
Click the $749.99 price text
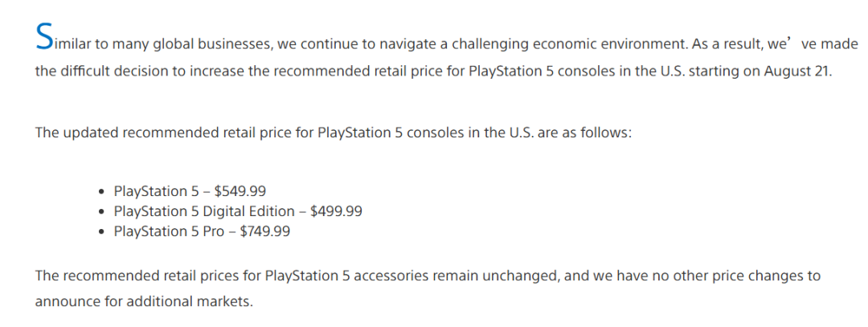pos(264,231)
